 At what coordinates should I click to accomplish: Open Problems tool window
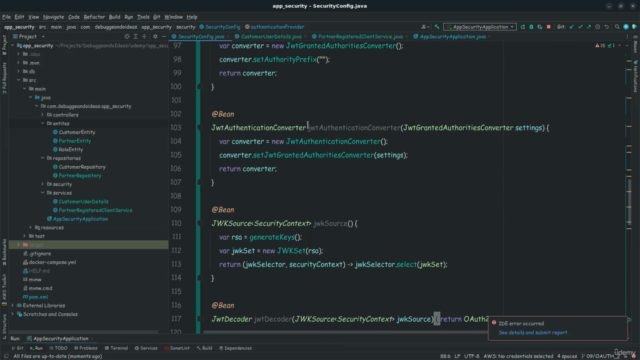click(x=86, y=348)
